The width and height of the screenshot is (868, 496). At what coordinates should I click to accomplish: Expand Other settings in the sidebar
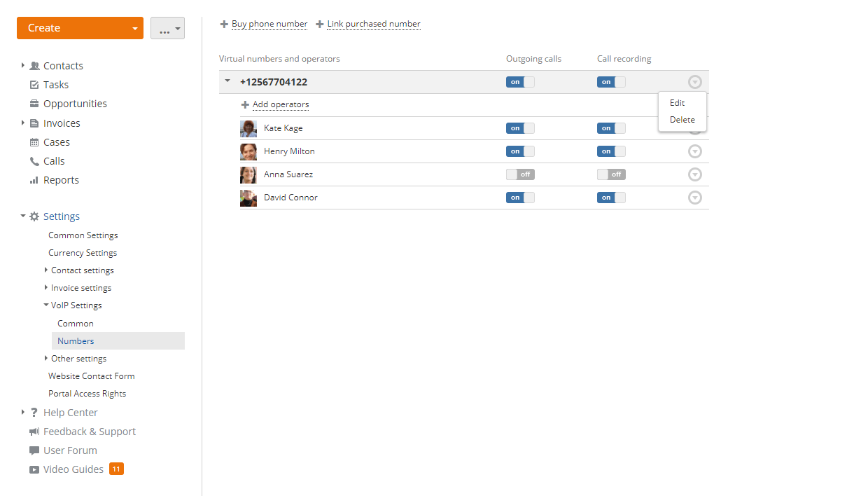click(x=46, y=358)
